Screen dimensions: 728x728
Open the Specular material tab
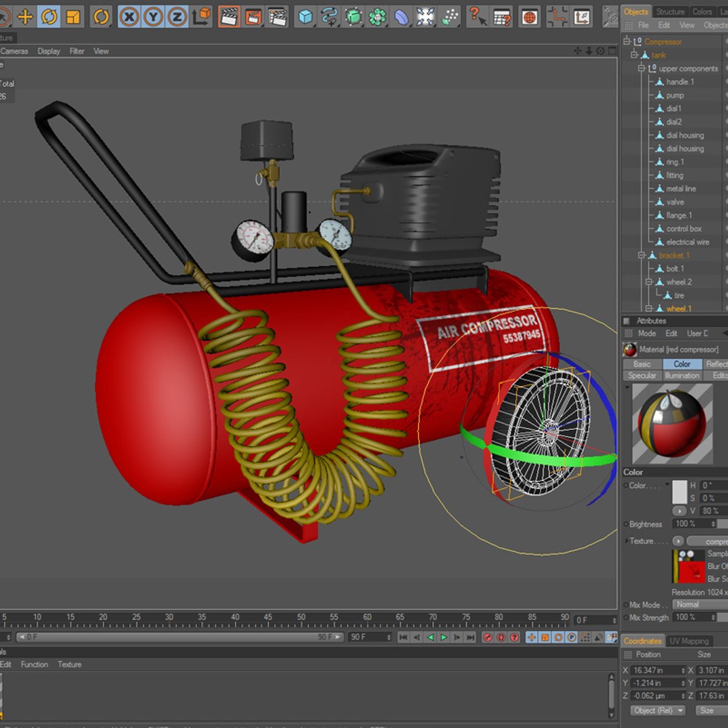[642, 375]
